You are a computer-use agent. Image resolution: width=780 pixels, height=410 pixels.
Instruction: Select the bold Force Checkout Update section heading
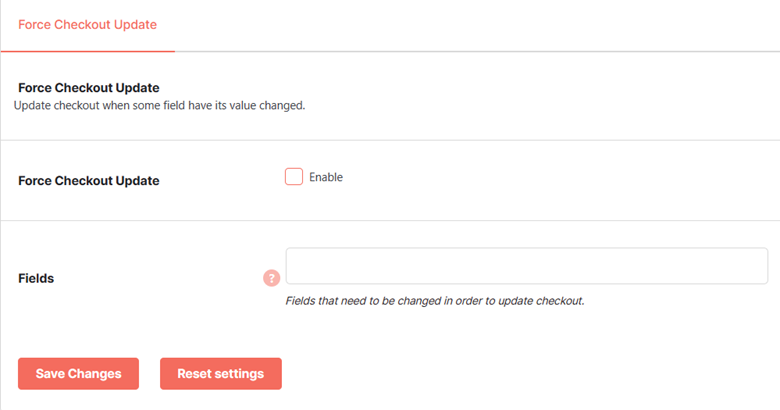coord(89,88)
